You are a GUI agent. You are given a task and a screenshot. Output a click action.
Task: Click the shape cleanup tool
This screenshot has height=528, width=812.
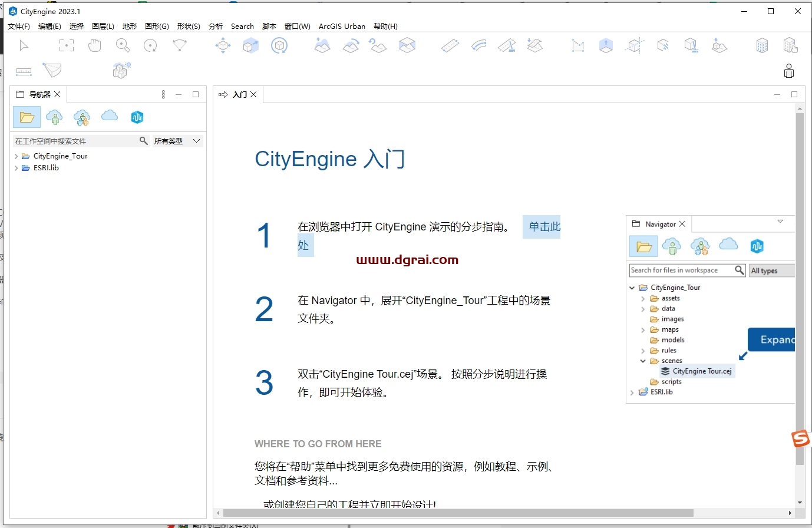pos(691,45)
